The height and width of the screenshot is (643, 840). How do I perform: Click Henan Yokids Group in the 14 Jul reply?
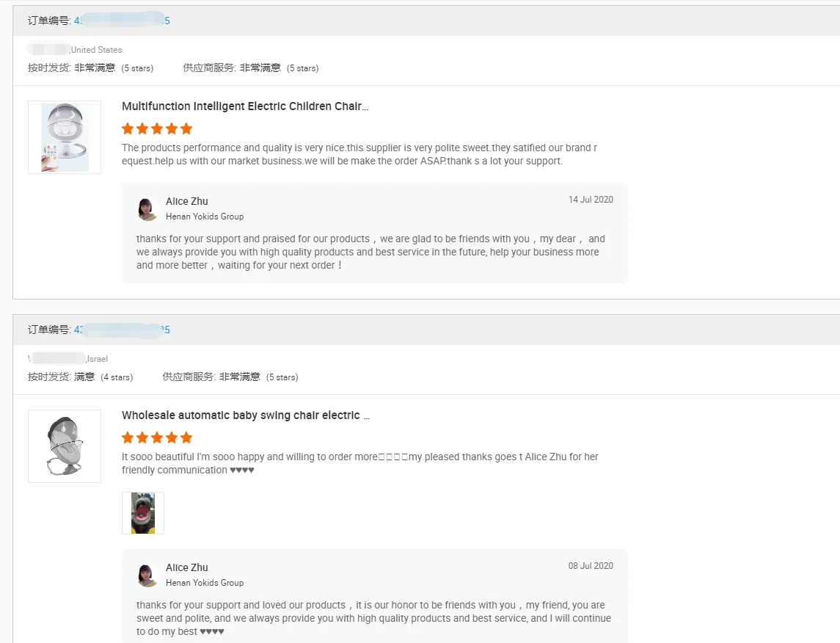click(x=205, y=217)
